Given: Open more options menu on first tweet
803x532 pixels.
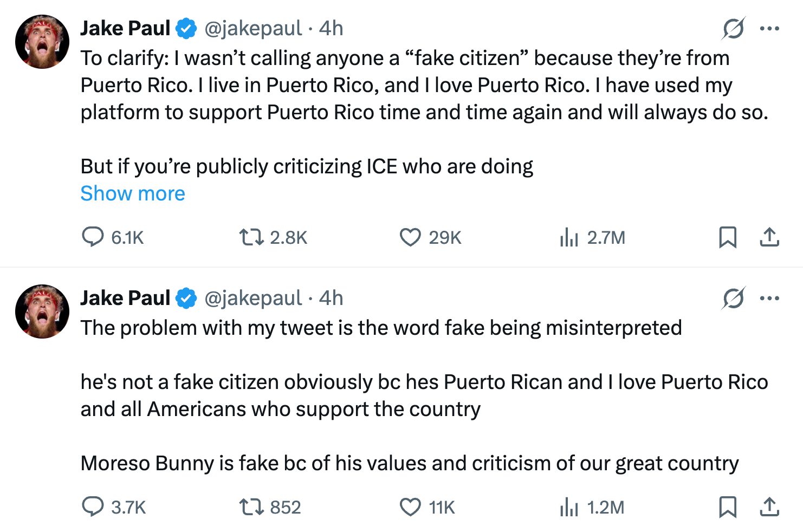Looking at the screenshot, I should click(769, 28).
